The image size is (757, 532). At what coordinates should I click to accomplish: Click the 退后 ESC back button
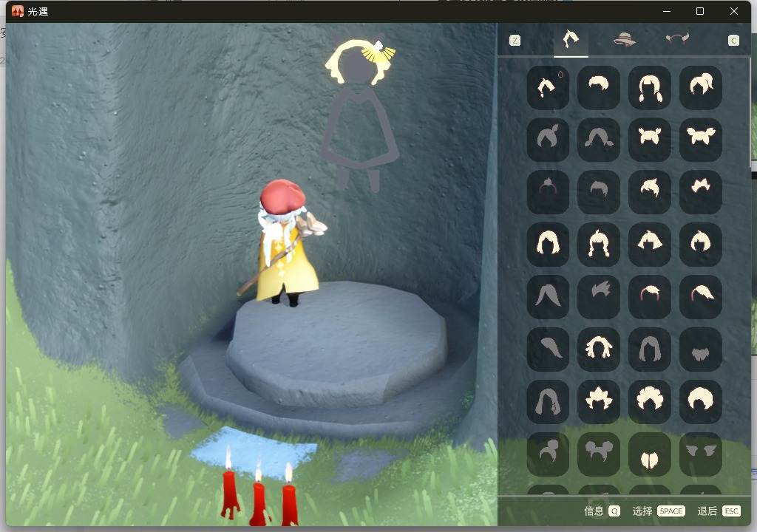[719, 511]
